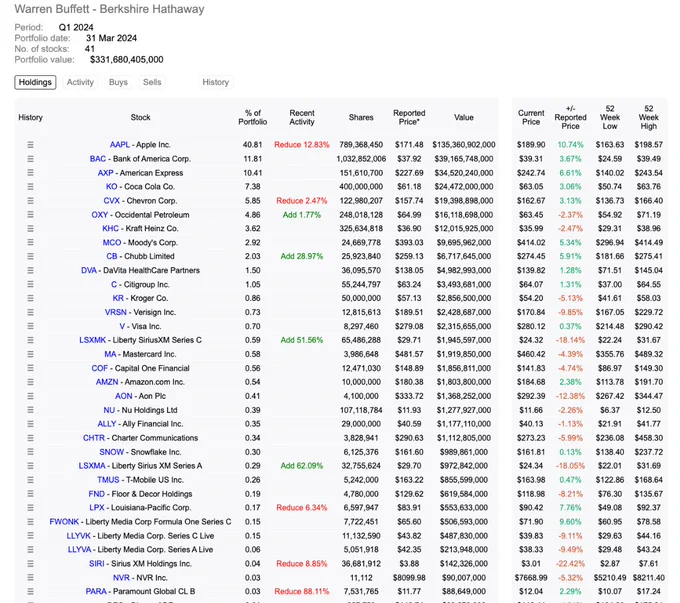Click '-22.42%' in Sirius XM row
Image resolution: width=680 pixels, height=603 pixels.
click(570, 564)
